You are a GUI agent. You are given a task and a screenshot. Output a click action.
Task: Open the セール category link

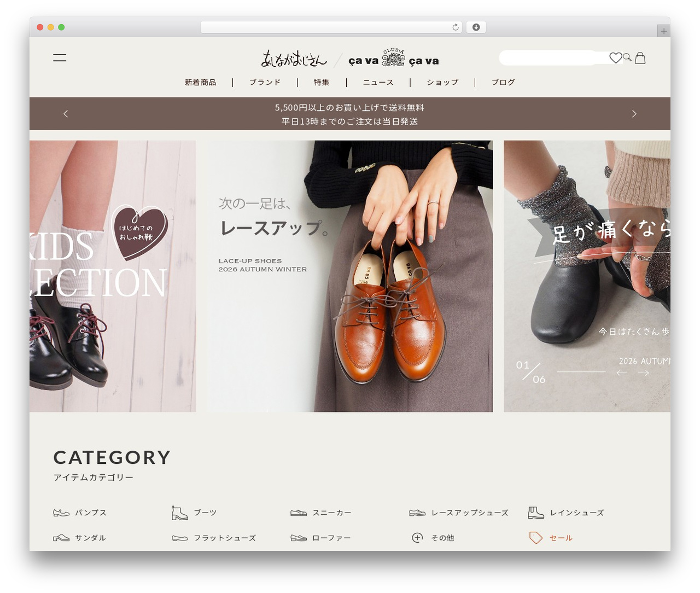561,538
